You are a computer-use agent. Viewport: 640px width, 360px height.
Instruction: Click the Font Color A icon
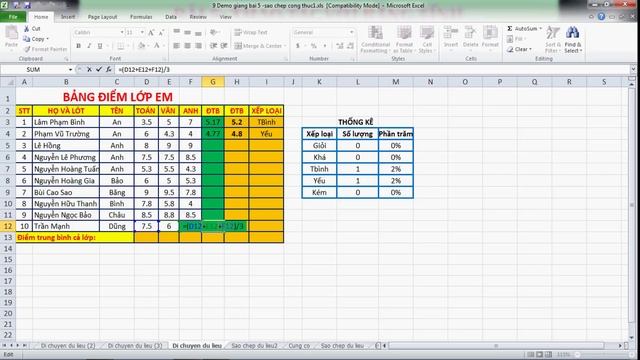157,46
